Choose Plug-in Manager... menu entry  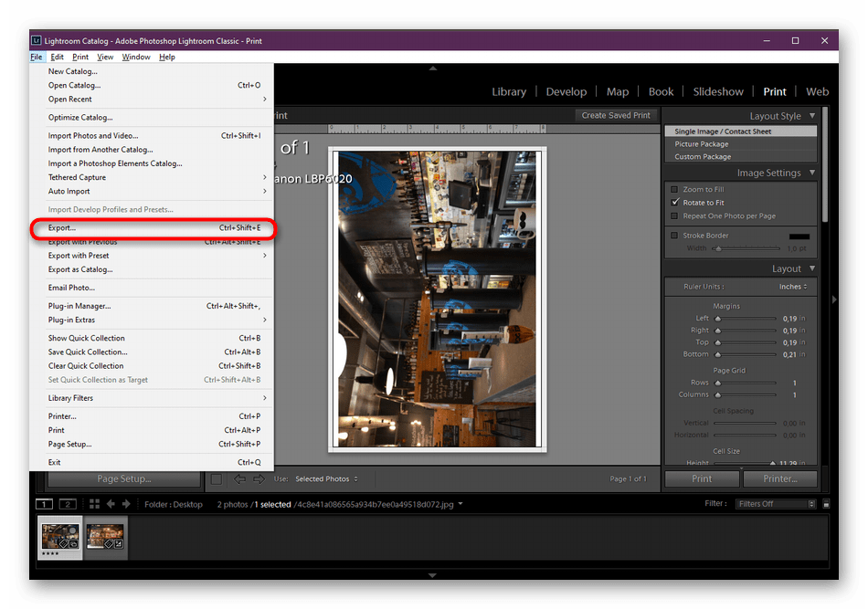coord(153,306)
